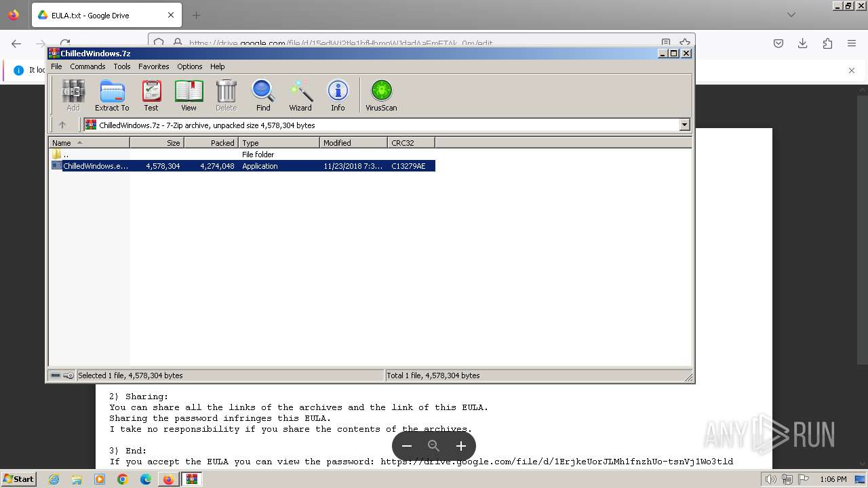Image resolution: width=868 pixels, height=488 pixels.
Task: Select the parent '..' folder row
Action: coord(242,155)
